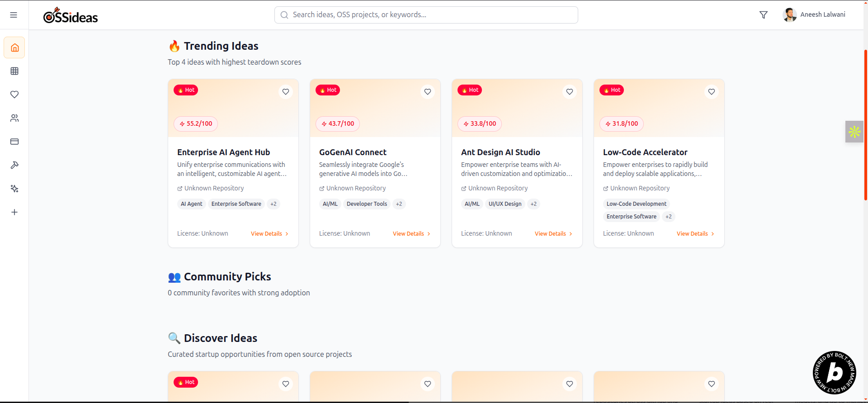Click the 33.8/100 score badge

(x=480, y=124)
